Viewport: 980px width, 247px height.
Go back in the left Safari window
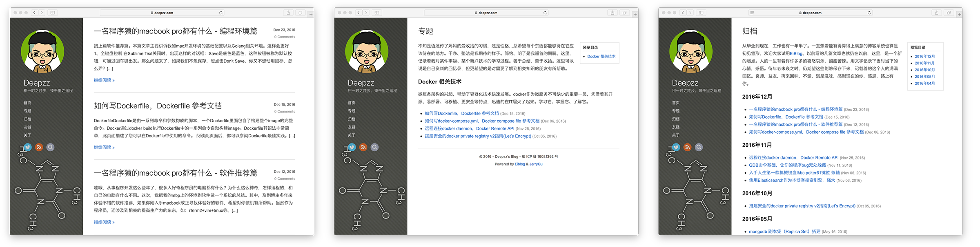(34, 13)
